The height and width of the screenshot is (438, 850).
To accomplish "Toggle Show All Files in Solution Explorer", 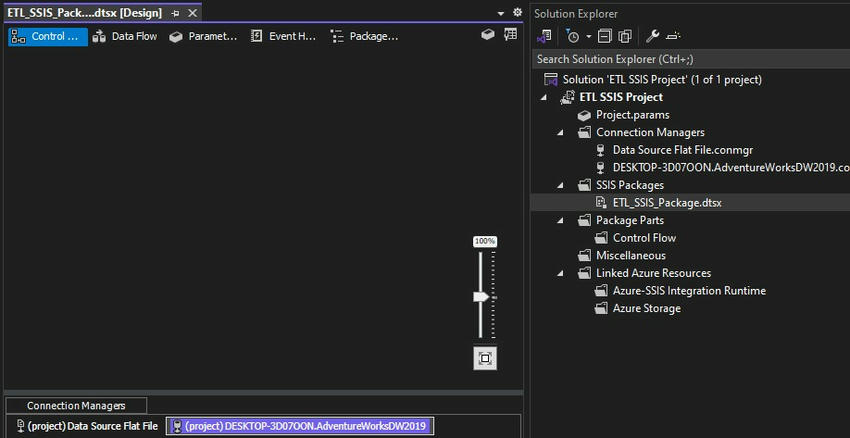I will pos(625,36).
